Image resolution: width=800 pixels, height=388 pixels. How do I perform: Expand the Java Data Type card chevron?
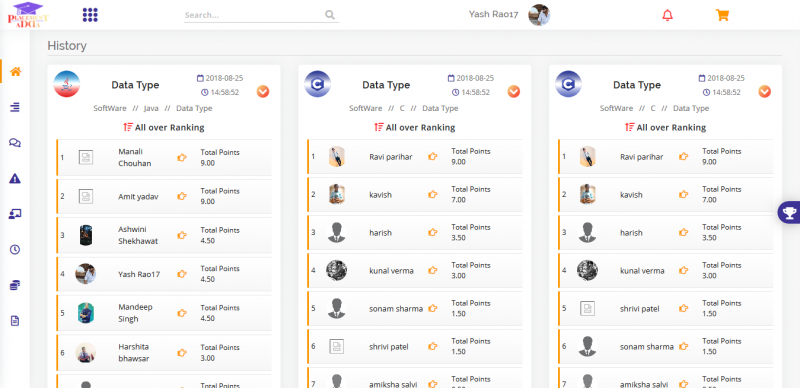pyautogui.click(x=263, y=91)
